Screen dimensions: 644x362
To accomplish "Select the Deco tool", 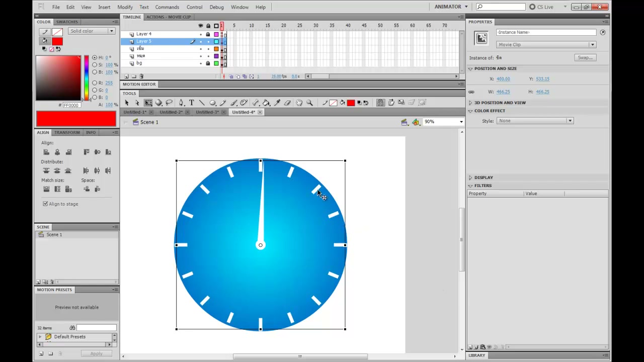I will pyautogui.click(x=244, y=103).
